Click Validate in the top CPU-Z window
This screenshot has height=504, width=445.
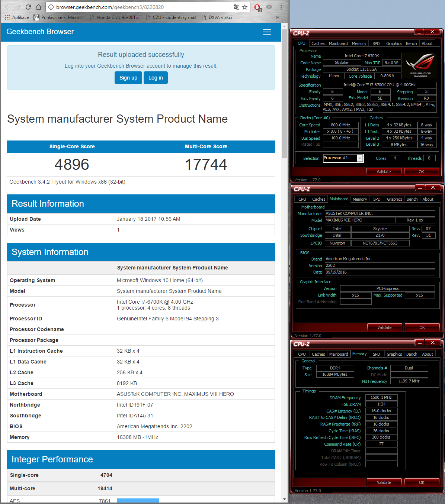[x=384, y=172]
